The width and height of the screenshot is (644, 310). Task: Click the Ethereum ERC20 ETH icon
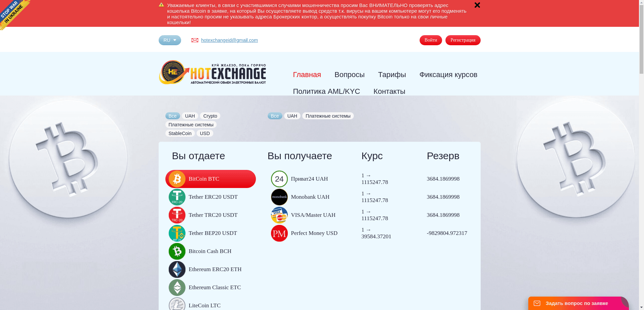coord(177,269)
